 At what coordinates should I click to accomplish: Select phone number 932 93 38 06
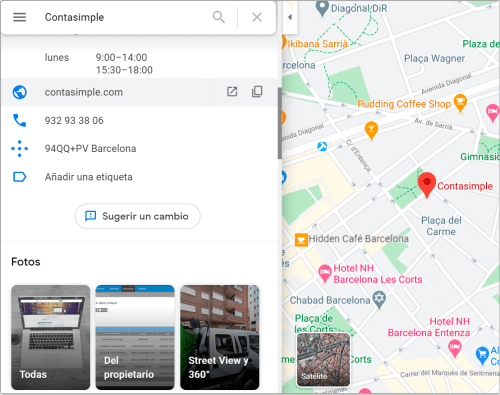click(74, 120)
